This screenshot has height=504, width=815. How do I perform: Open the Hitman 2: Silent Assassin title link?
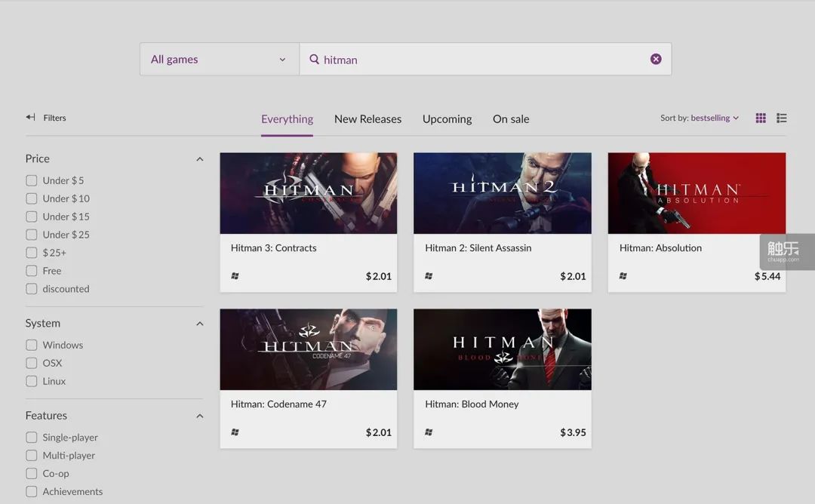(478, 247)
